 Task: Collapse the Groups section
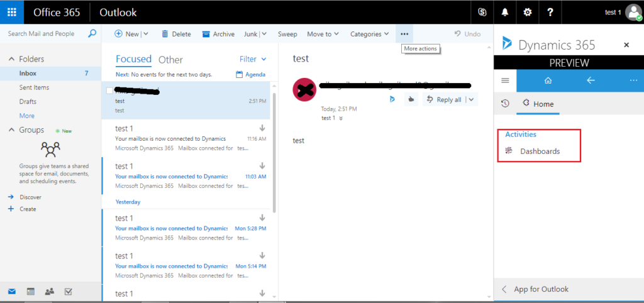11,130
